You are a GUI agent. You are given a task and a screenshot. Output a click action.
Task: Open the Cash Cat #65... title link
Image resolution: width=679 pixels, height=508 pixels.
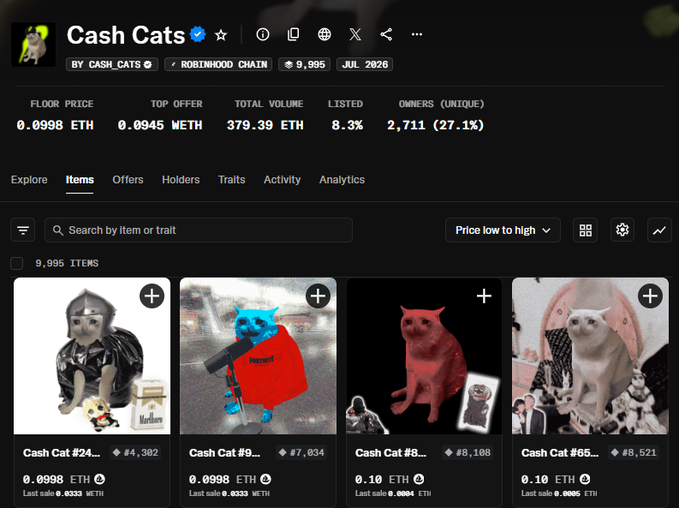[559, 453]
